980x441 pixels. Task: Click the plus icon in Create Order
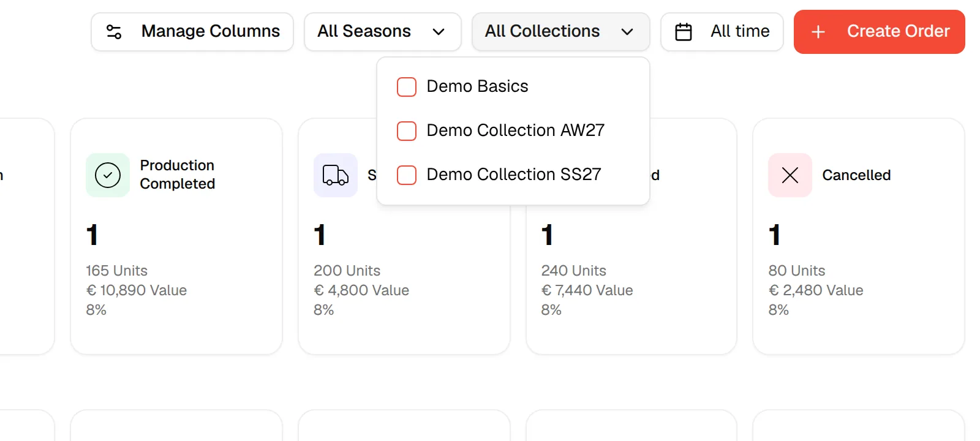[818, 32]
